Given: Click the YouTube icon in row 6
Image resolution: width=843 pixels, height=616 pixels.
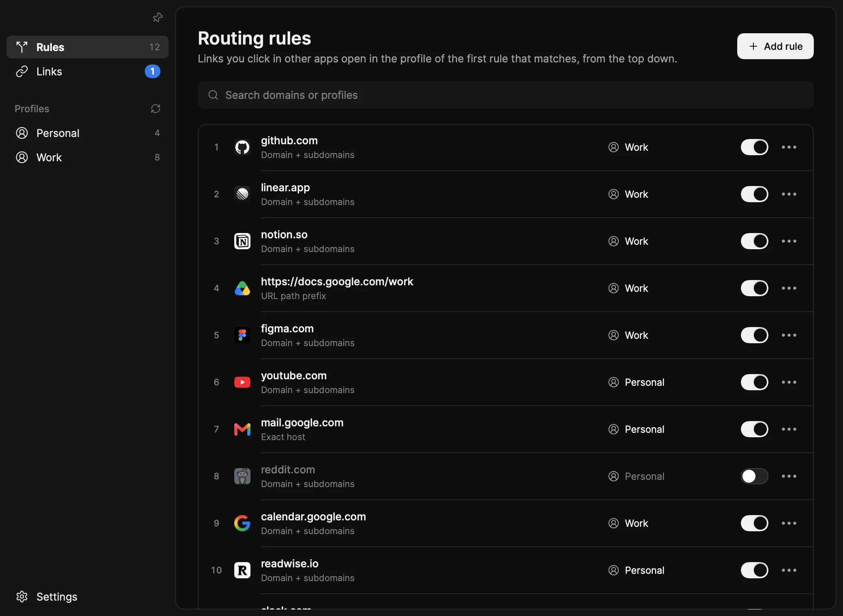Looking at the screenshot, I should point(242,382).
